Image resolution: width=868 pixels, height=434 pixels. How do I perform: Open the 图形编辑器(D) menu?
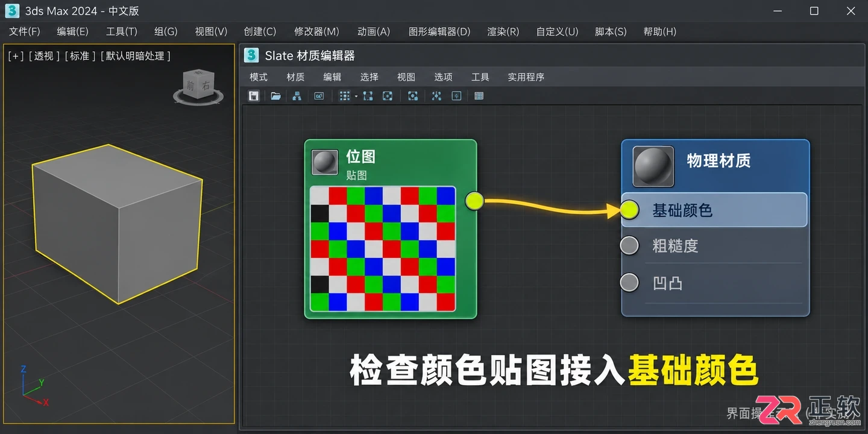point(439,31)
